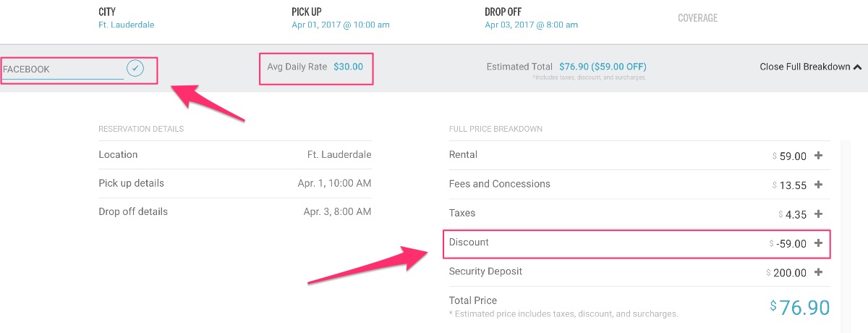Collapse the breakdown using the chevron arrow
Screen dimensions: 868x333
(x=857, y=67)
